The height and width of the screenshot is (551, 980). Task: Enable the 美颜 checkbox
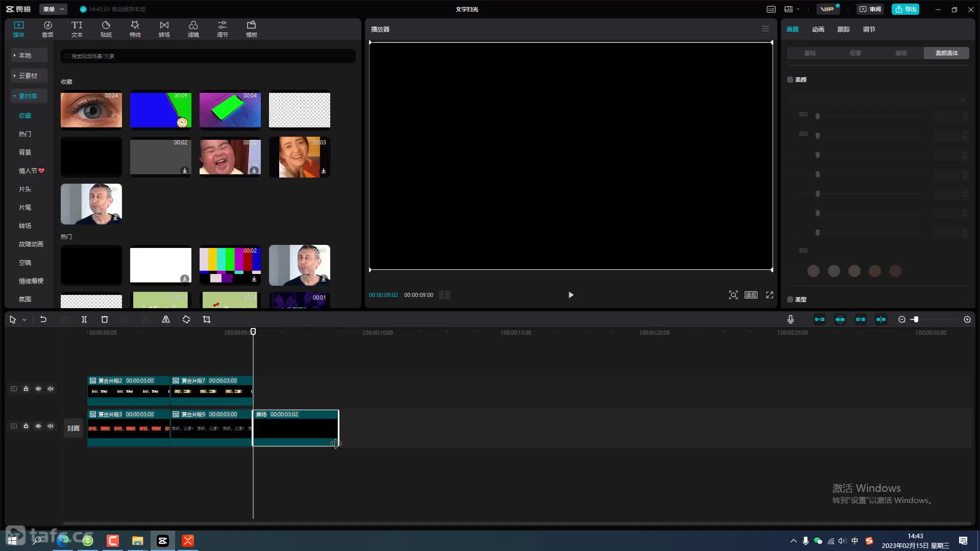pyautogui.click(x=790, y=80)
